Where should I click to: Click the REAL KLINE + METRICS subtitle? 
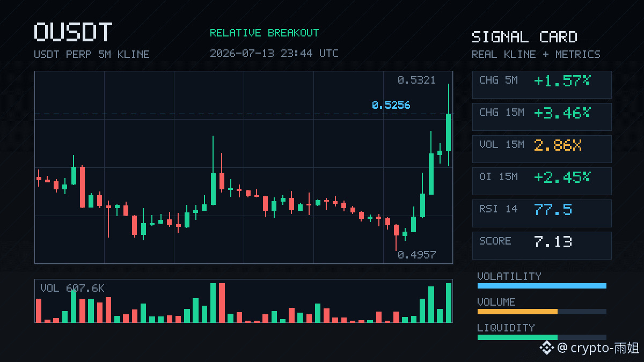pos(536,54)
